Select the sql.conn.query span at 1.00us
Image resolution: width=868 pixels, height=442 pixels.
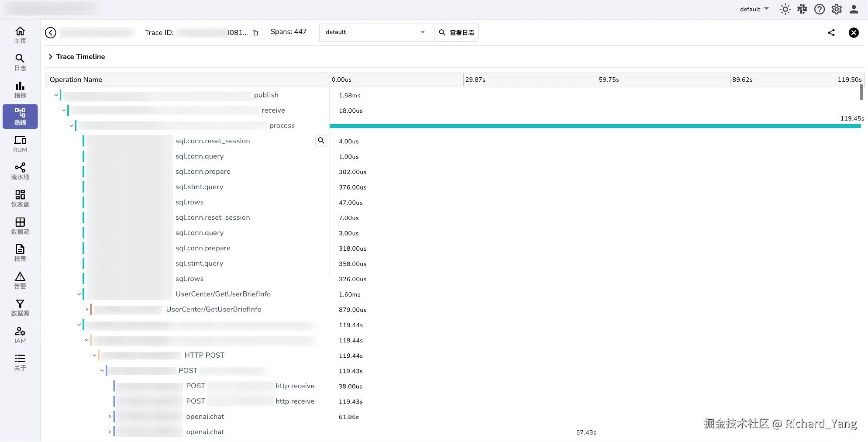(200, 156)
